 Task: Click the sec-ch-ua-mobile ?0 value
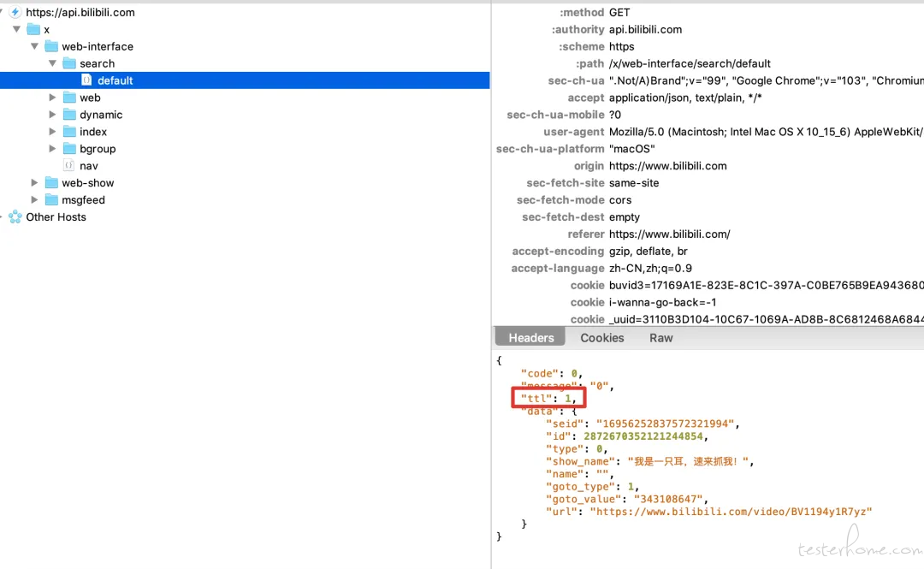[x=614, y=115]
